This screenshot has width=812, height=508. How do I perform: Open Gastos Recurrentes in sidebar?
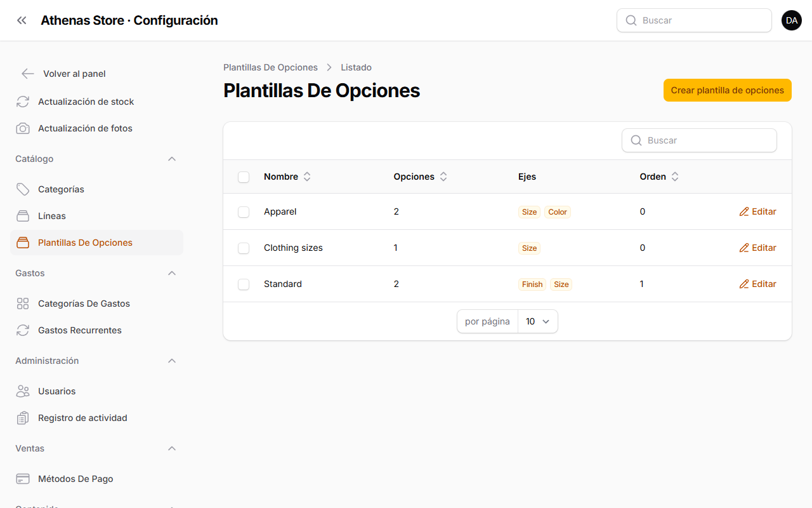point(96,330)
